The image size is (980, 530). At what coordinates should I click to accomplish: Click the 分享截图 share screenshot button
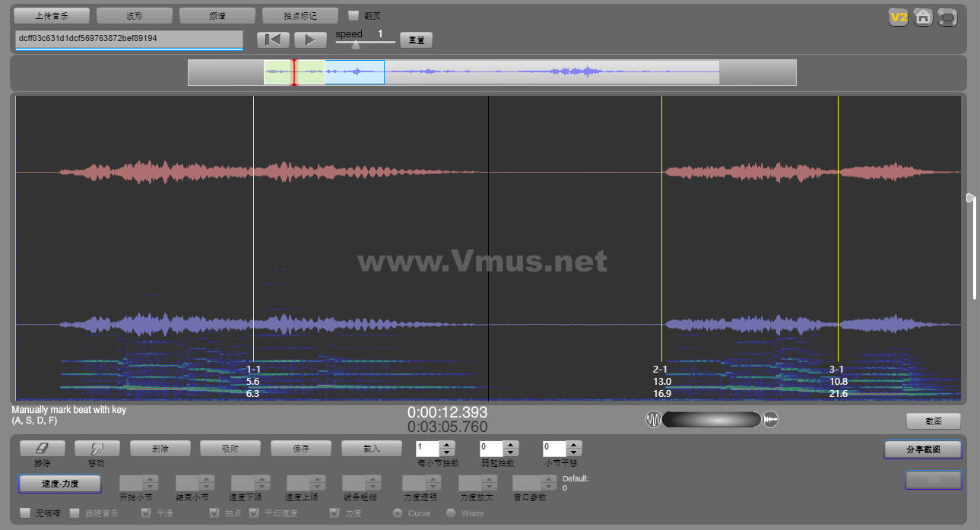[x=923, y=449]
